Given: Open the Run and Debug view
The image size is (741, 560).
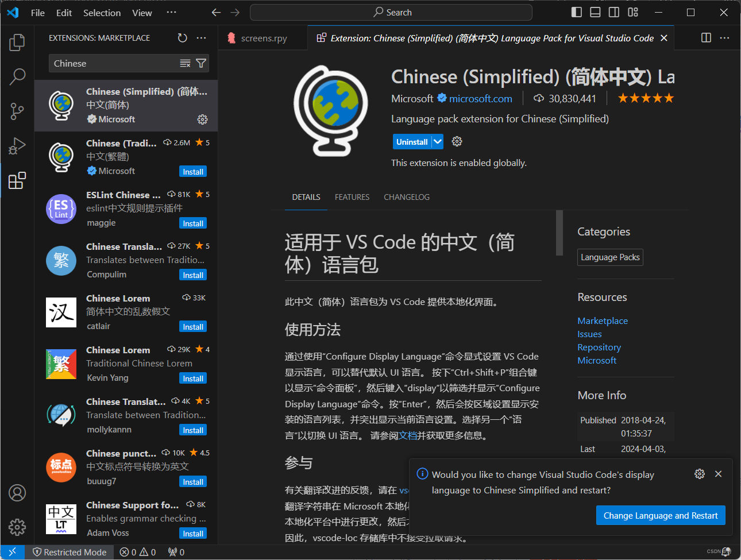Looking at the screenshot, I should pos(17,146).
